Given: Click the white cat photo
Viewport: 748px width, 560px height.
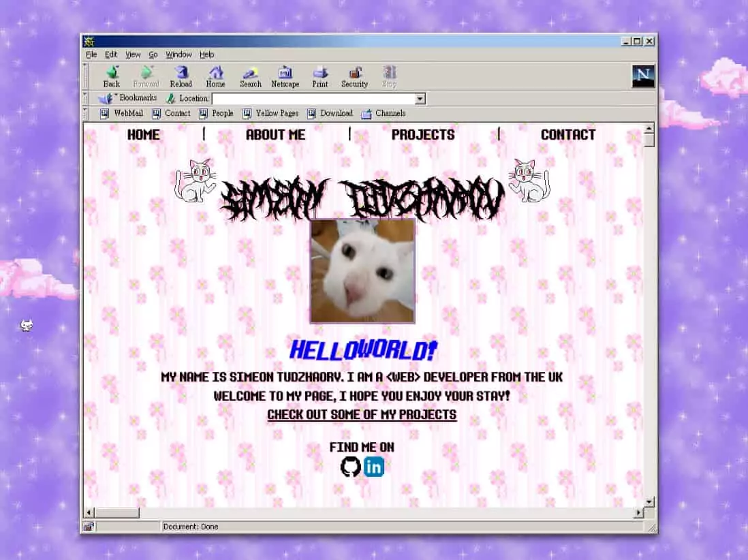Looking at the screenshot, I should [x=362, y=270].
